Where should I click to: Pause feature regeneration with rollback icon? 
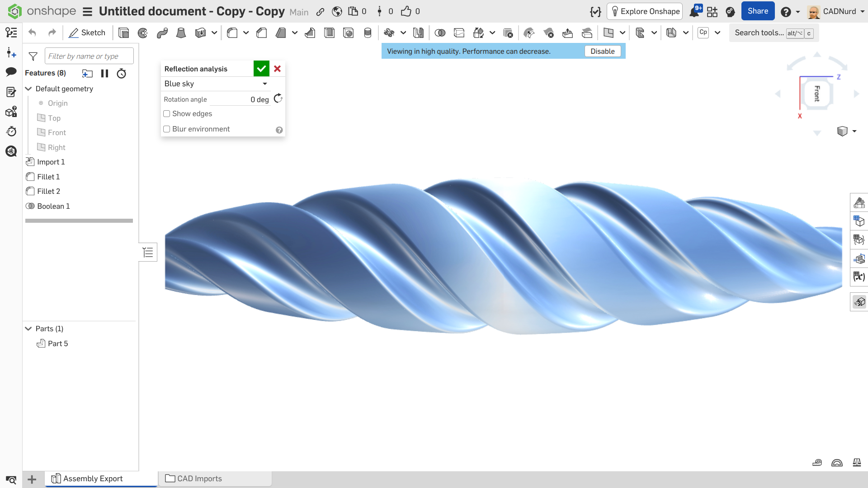click(x=104, y=73)
